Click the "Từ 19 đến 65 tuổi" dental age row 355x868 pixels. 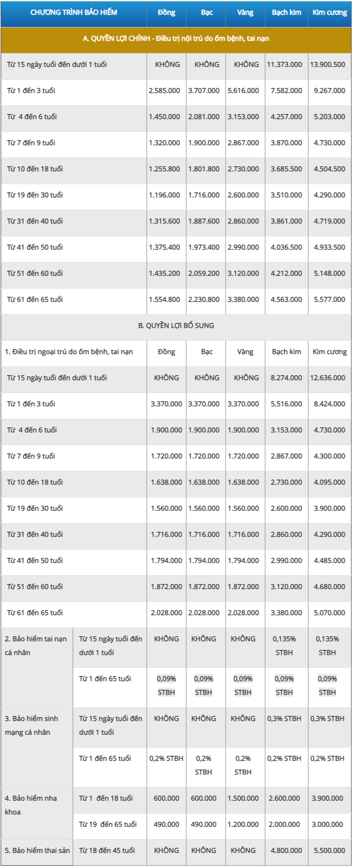point(108,824)
